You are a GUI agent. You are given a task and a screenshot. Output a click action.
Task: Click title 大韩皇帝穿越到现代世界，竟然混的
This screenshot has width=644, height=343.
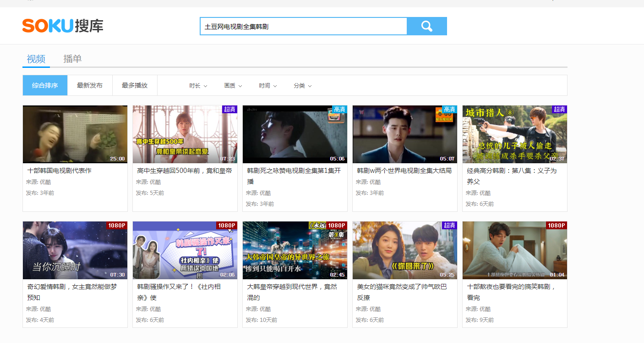coord(292,292)
